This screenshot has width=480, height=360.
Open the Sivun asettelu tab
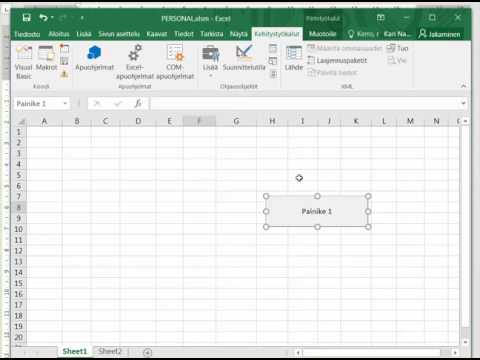click(x=119, y=34)
